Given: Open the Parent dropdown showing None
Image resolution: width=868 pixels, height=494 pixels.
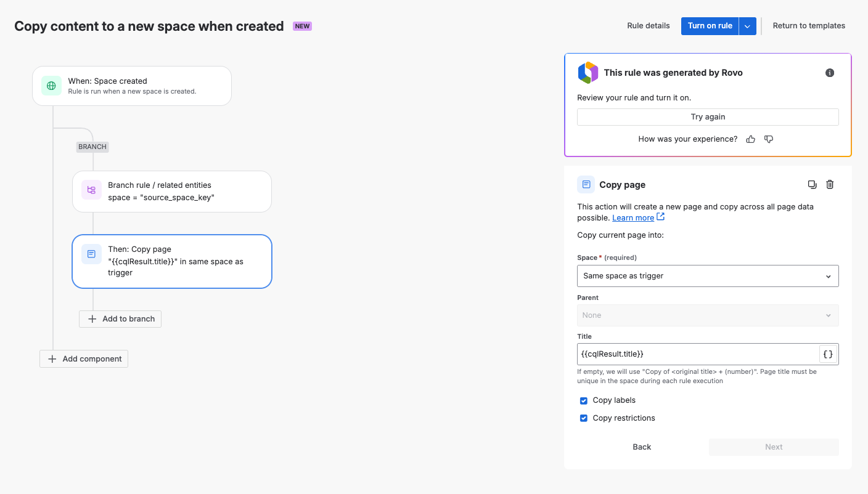Looking at the screenshot, I should (x=708, y=315).
